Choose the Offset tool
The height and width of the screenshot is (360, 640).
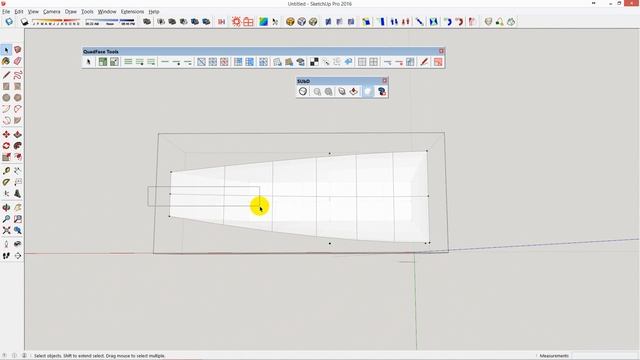(x=18, y=157)
